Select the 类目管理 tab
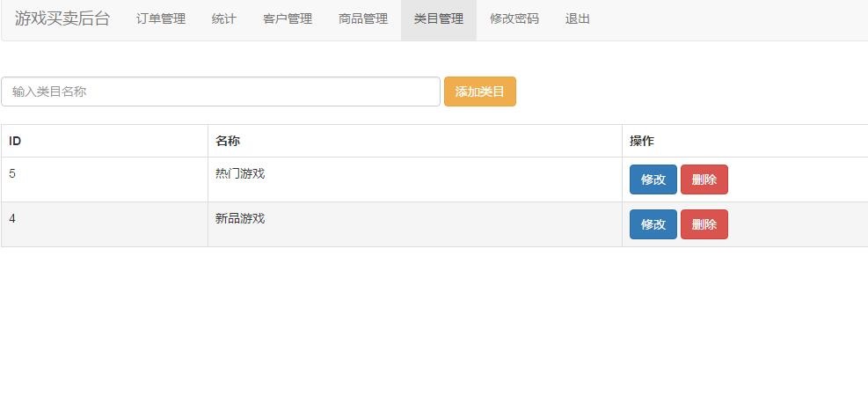Screen dimensions: 868x410 (x=439, y=18)
